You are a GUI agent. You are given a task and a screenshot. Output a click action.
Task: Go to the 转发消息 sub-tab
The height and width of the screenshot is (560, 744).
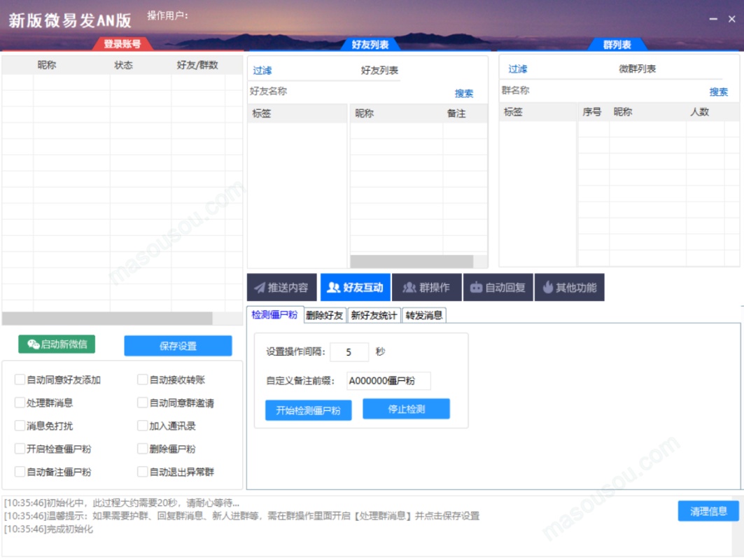[424, 315]
